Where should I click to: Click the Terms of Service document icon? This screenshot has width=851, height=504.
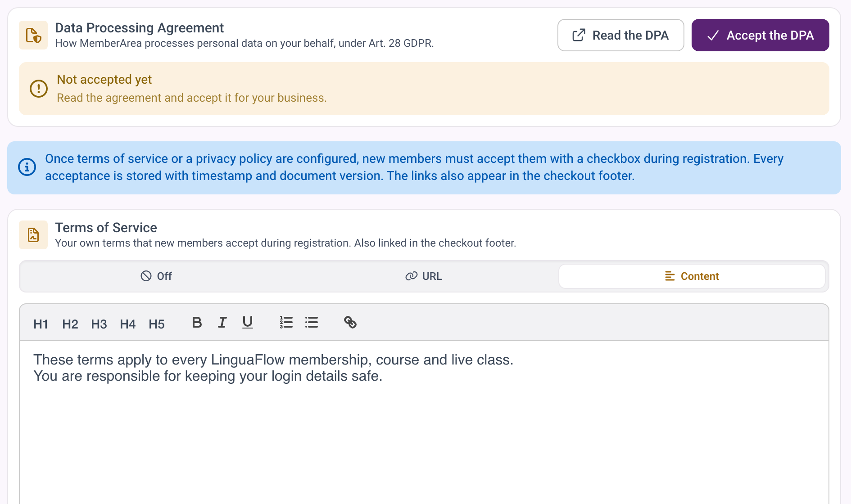(33, 235)
